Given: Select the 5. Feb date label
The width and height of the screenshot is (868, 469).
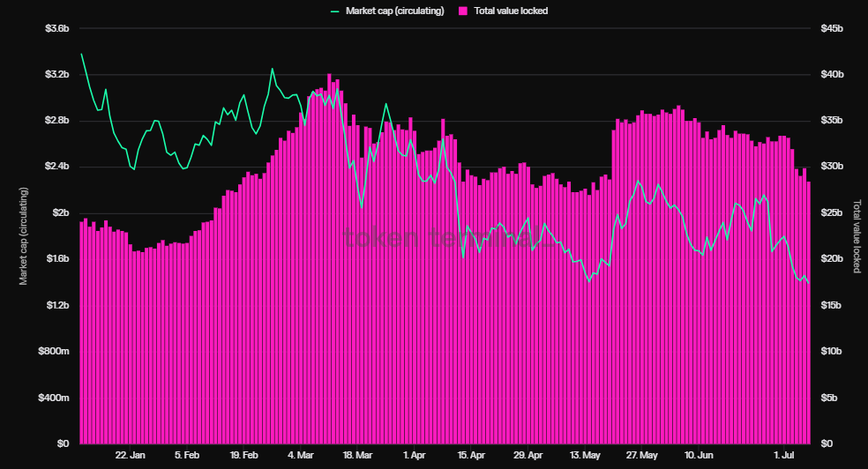Looking at the screenshot, I should [x=187, y=455].
